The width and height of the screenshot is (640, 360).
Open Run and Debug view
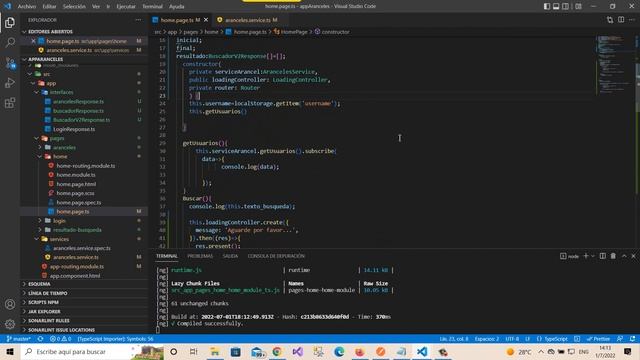tap(10, 83)
